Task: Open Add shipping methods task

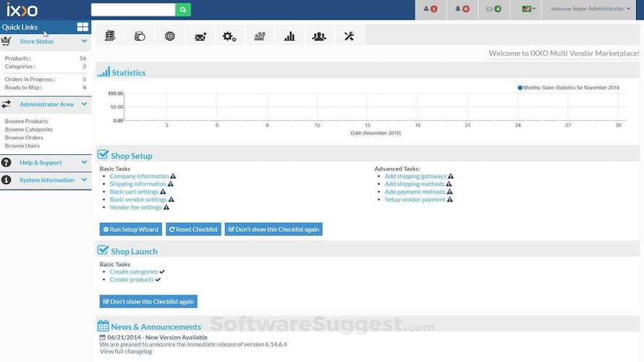Action: [x=415, y=184]
